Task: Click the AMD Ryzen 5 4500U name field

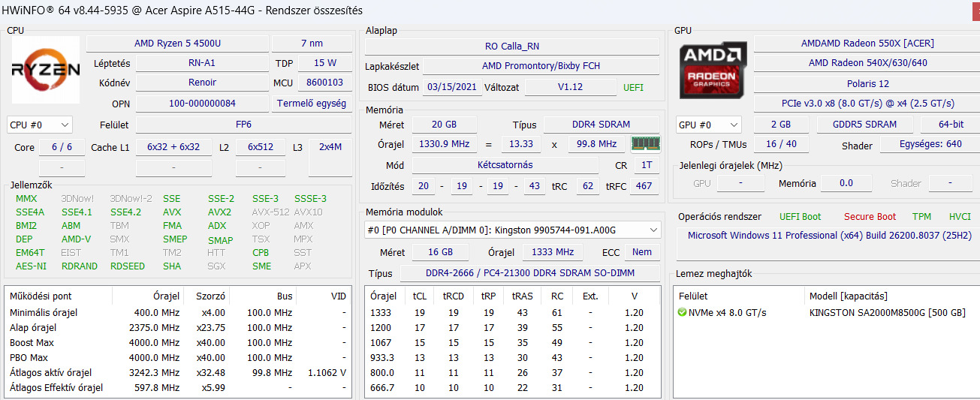Action: click(x=176, y=44)
